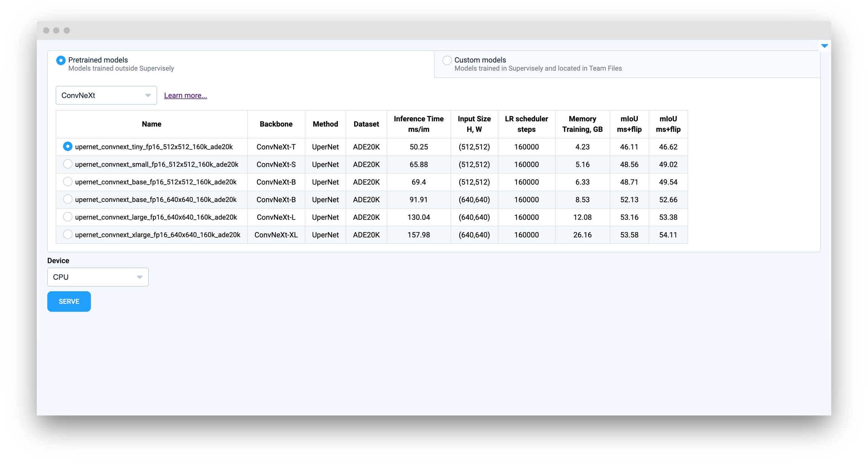Image resolution: width=868 pixels, height=468 pixels.
Task: Click the ConvNeXt-S backbone cell
Action: click(x=276, y=164)
